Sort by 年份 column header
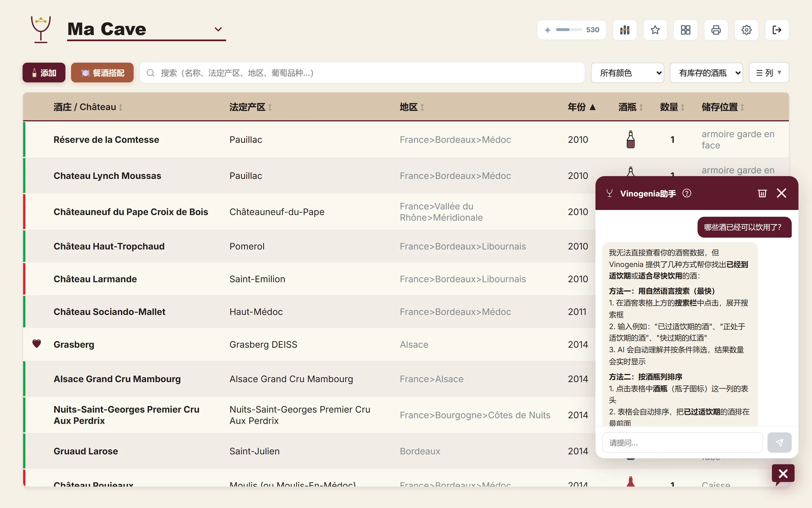812x508 pixels. pos(582,107)
